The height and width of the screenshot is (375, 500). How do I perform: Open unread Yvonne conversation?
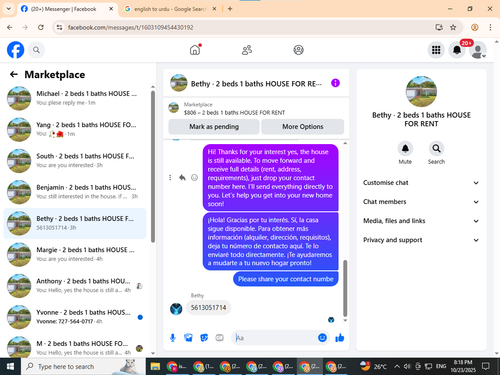75,317
